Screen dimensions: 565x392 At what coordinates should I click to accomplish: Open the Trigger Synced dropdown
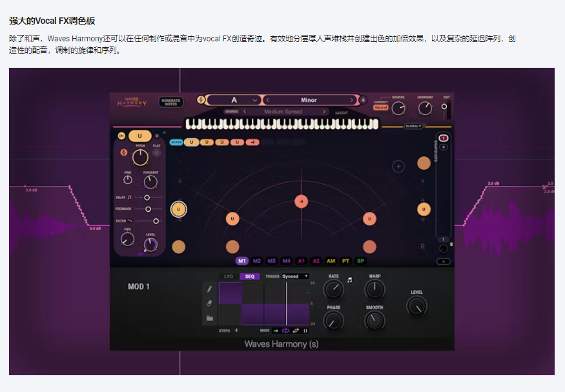click(295, 276)
